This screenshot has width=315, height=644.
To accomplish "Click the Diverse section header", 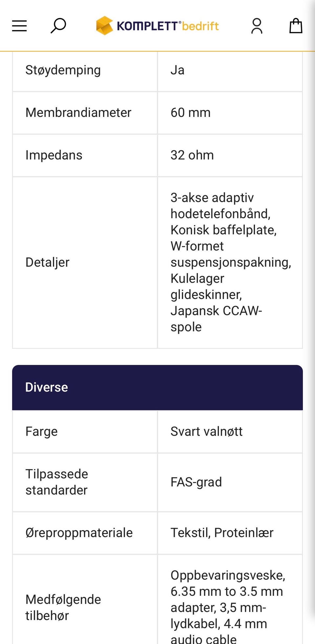I will click(157, 387).
